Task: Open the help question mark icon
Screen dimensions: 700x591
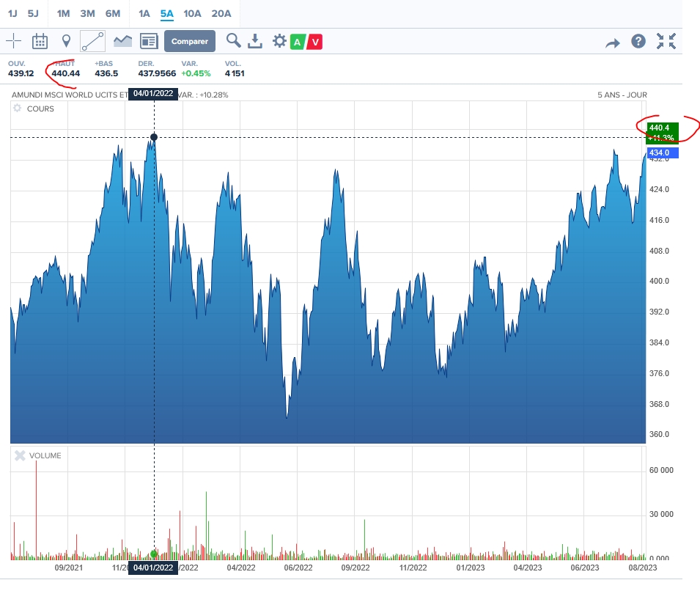Action: click(638, 41)
